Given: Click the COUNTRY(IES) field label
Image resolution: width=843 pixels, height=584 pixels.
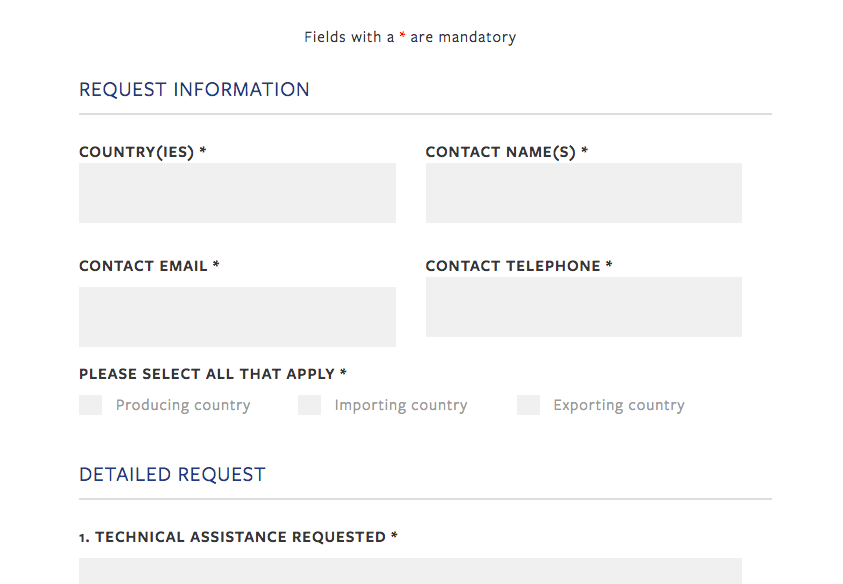Looking at the screenshot, I should 141,151.
